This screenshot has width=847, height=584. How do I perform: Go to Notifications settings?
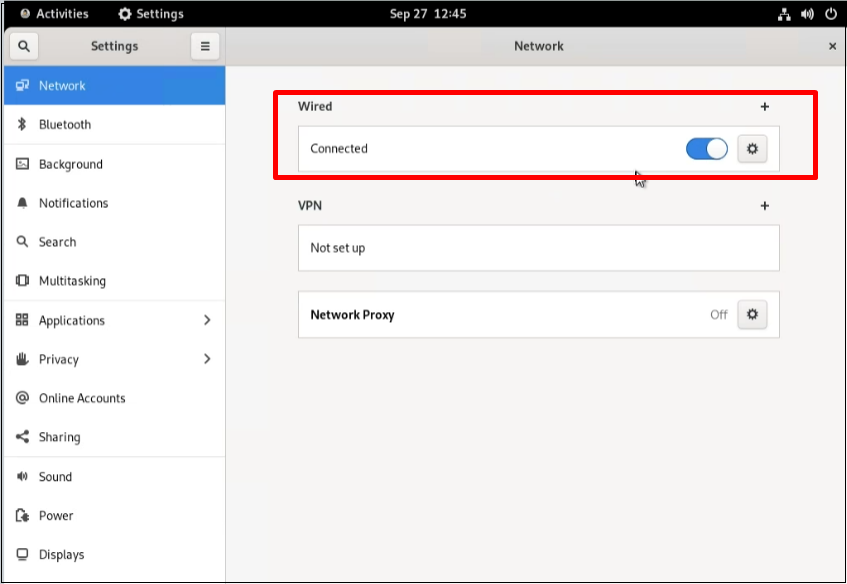click(73, 203)
